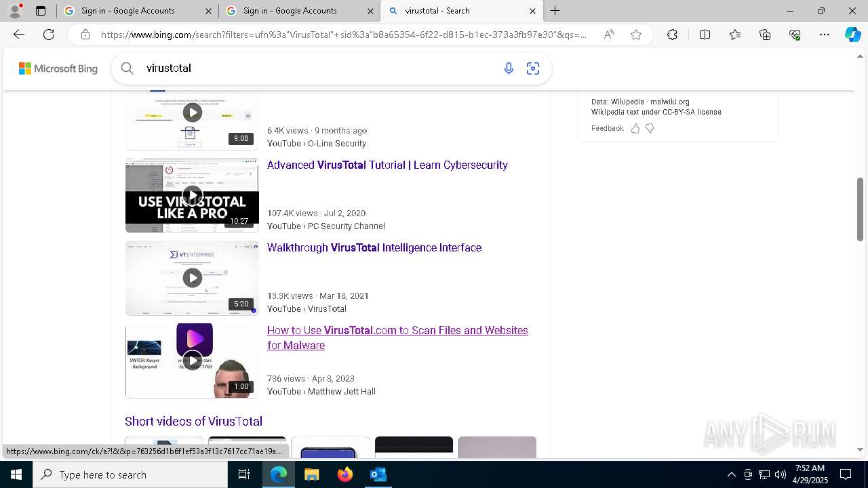The width and height of the screenshot is (868, 488).
Task: Open the browser profile icon
Action: (x=14, y=11)
